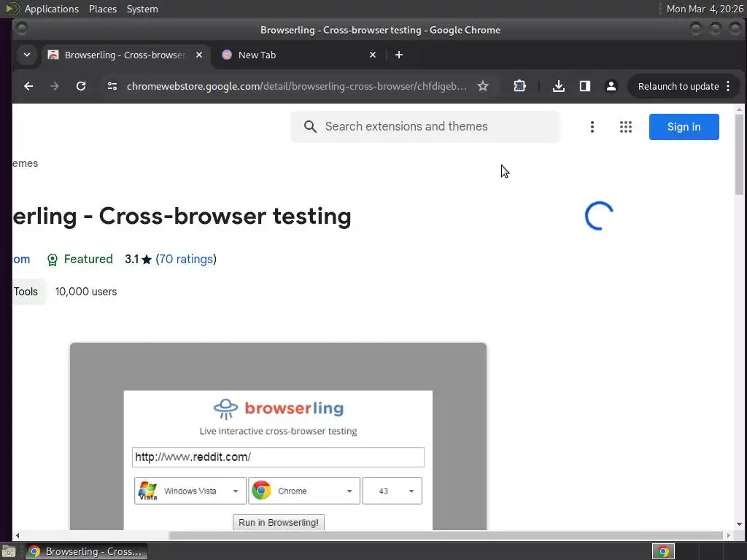Open Web Store more options dots

tap(592, 127)
